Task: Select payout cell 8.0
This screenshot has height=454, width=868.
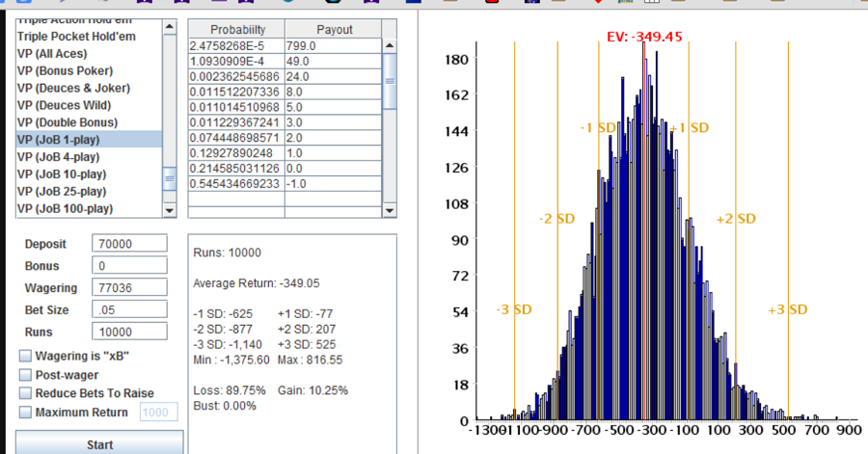Action: (x=334, y=92)
